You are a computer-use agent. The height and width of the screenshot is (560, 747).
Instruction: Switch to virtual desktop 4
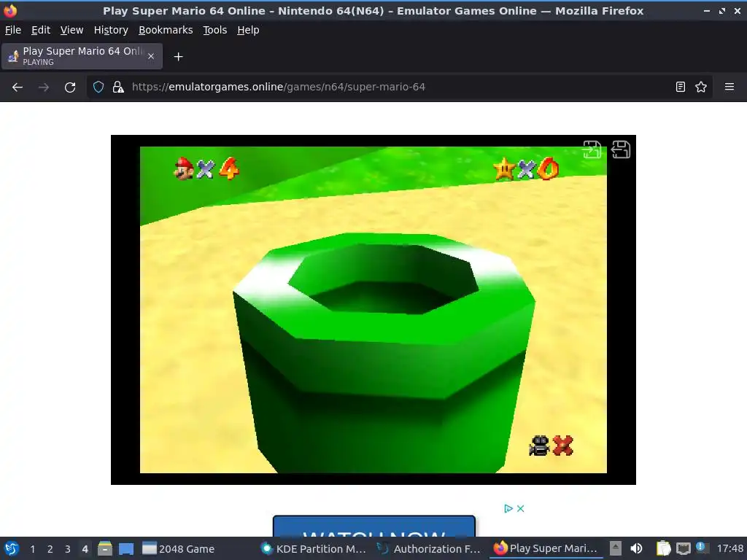tap(85, 549)
